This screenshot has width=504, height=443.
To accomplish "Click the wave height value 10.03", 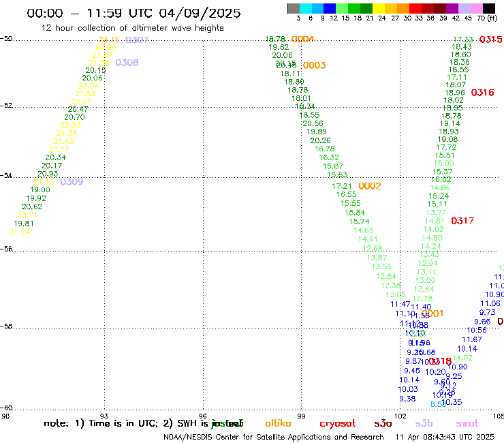I will tap(408, 389).
